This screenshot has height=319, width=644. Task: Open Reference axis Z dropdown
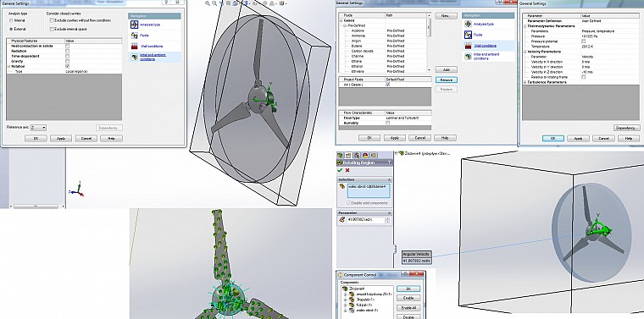[38, 128]
